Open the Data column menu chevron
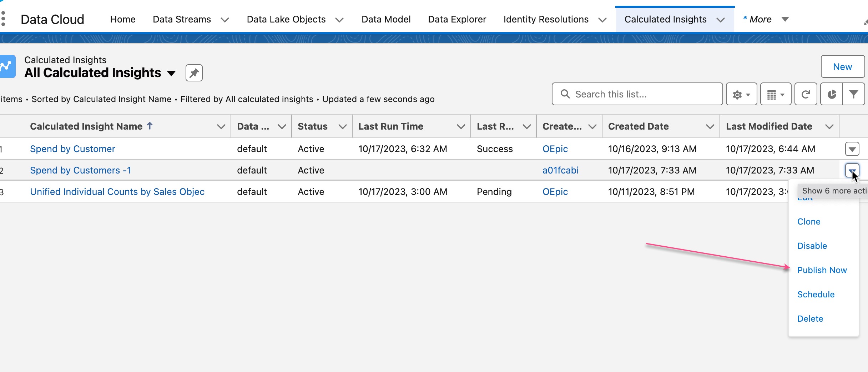The height and width of the screenshot is (372, 868). (x=282, y=126)
